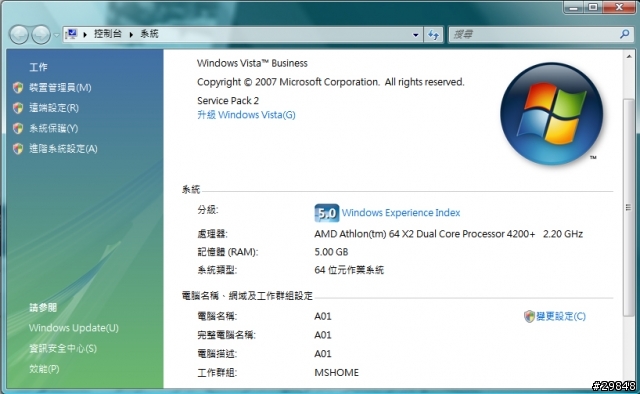Open 系統保護(Y) link
The height and width of the screenshot is (394, 640).
pos(53,128)
